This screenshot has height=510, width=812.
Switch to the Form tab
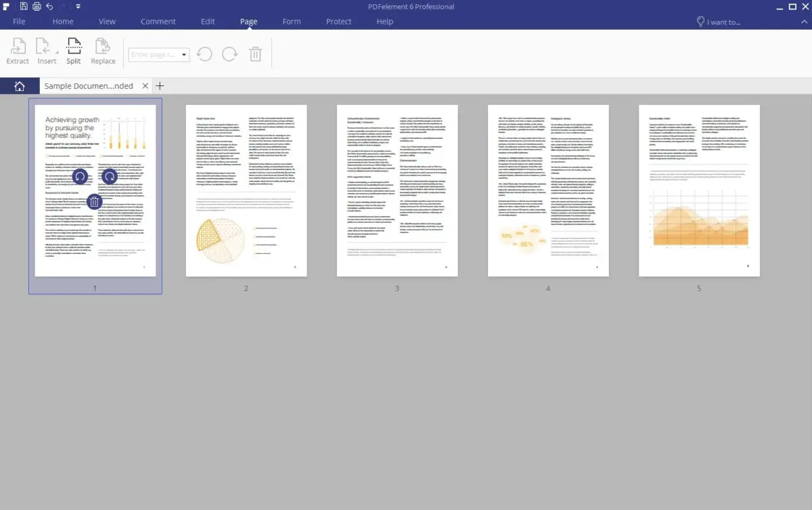(x=292, y=22)
